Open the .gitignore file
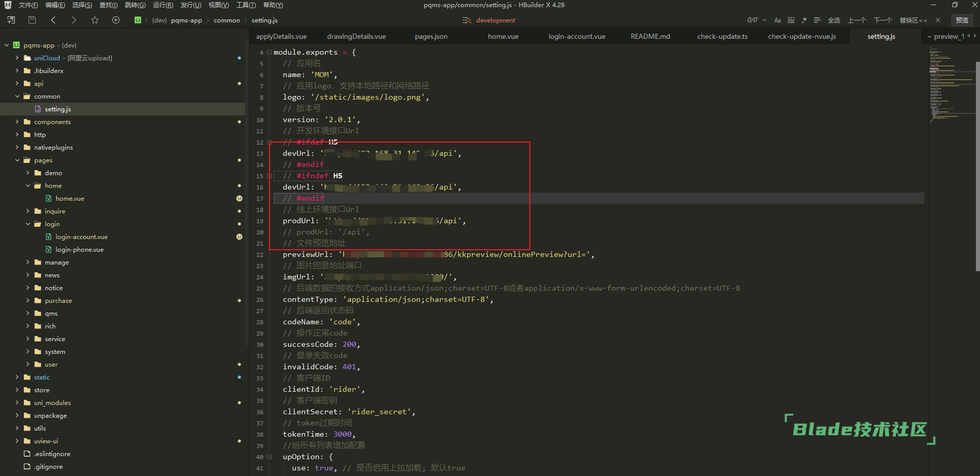Viewport: 980px width, 476px height. coord(48,467)
